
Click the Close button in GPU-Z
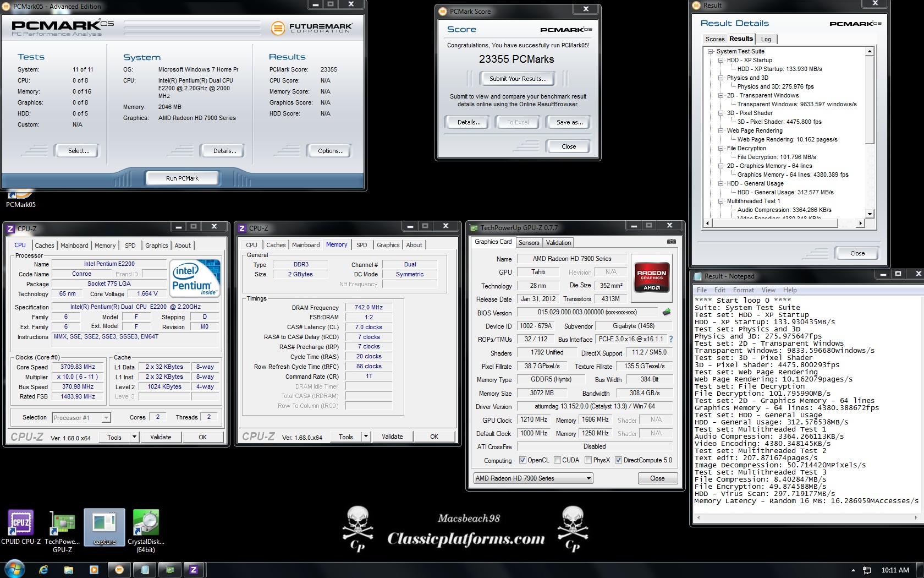[x=657, y=478]
